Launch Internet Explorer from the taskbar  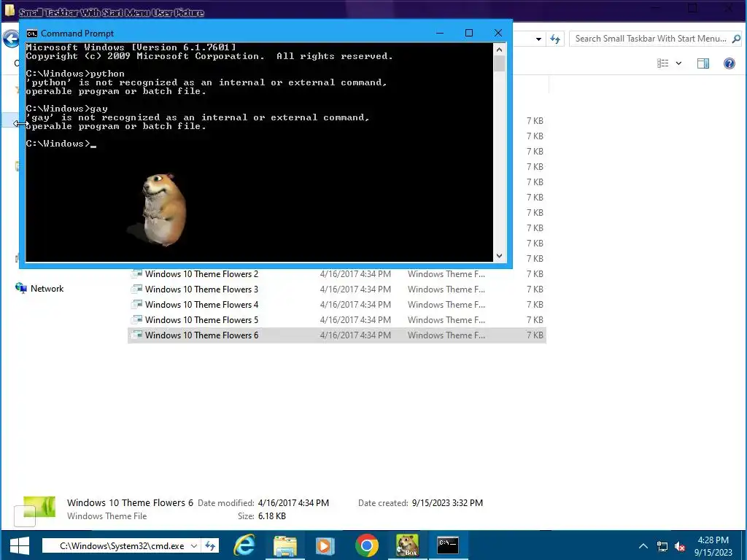[x=244, y=545]
